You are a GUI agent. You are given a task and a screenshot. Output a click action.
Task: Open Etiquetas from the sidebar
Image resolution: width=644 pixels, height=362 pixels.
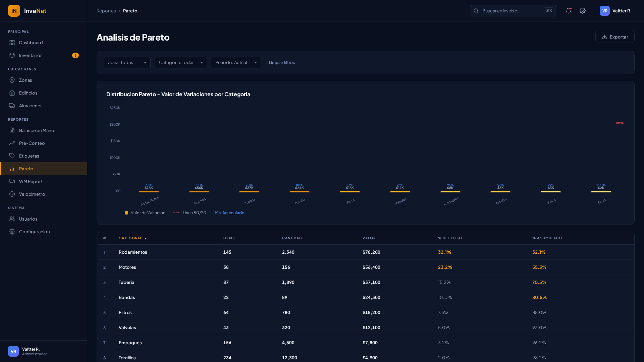[x=29, y=156]
